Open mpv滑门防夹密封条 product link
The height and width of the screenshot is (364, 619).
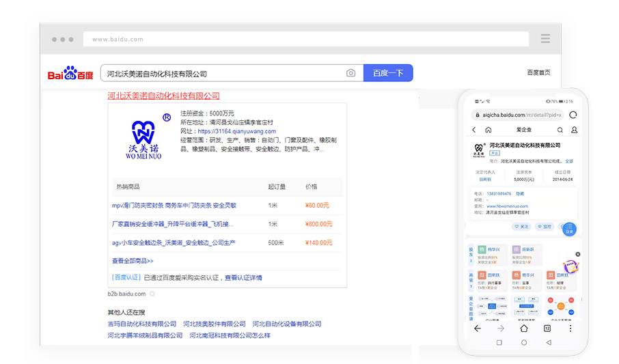(x=174, y=206)
